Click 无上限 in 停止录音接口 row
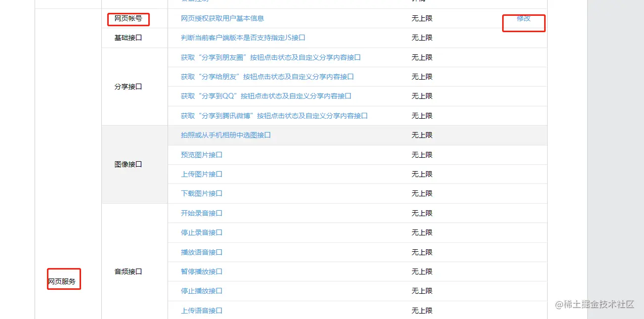The width and height of the screenshot is (644, 319). point(422,232)
